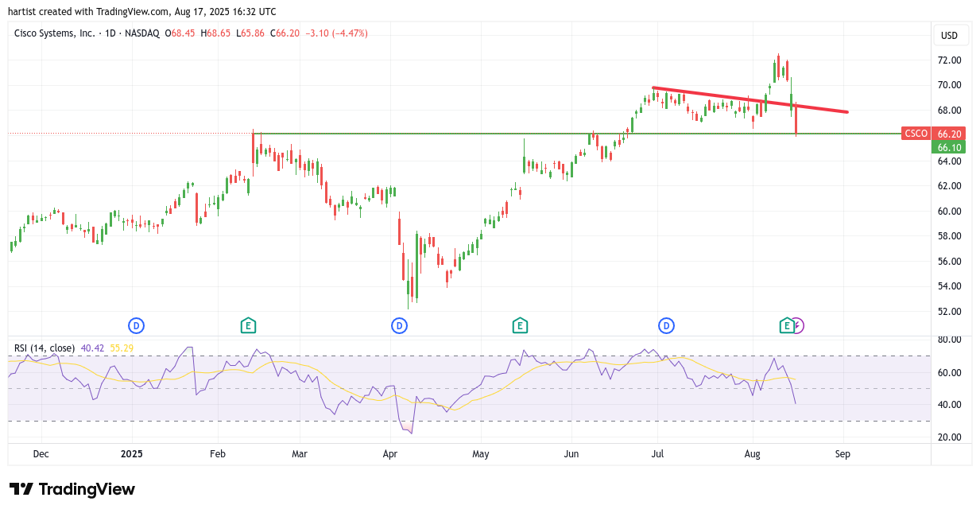
Task: Click the TradingView logo icon
Action: [x=21, y=489]
